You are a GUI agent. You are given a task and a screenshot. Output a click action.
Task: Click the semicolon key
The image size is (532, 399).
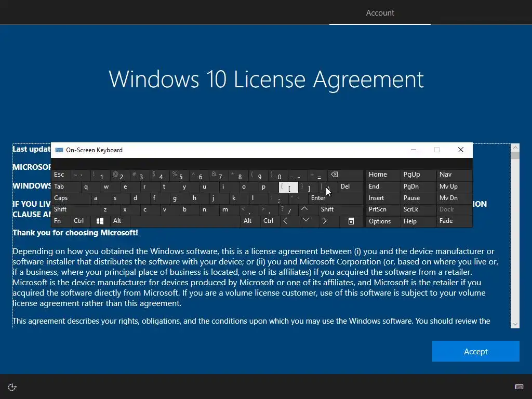click(278, 198)
